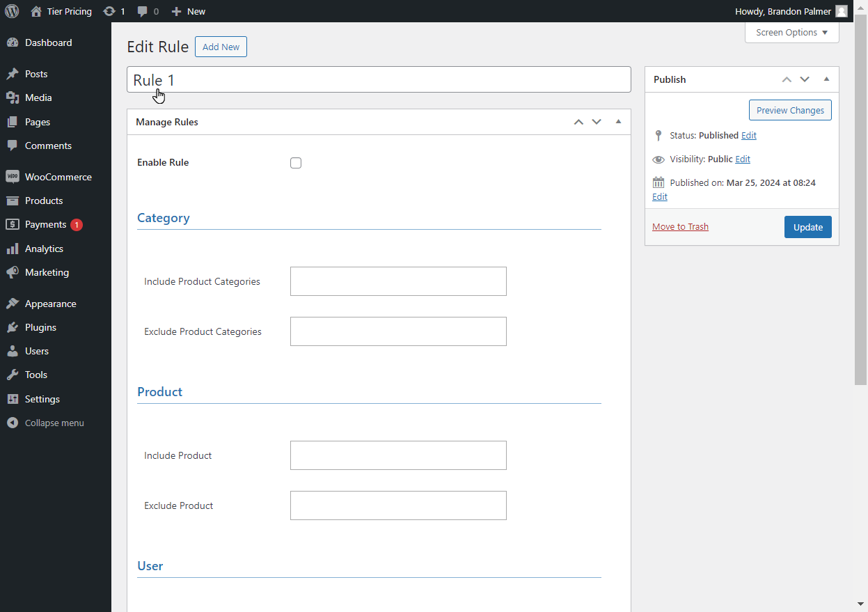
Task: Click the Collapse menu label
Action: pos(54,423)
